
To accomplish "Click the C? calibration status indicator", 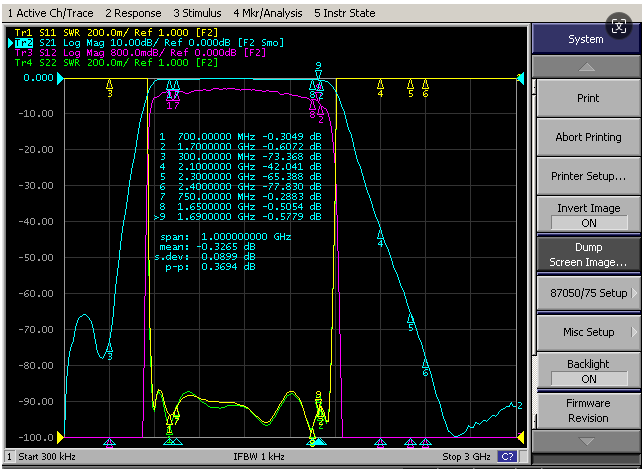I will pyautogui.click(x=507, y=457).
